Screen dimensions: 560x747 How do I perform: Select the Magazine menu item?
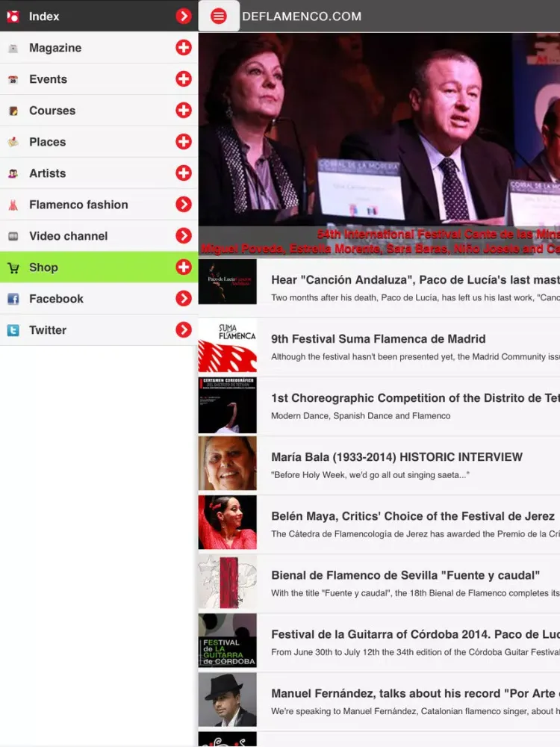[x=99, y=48]
